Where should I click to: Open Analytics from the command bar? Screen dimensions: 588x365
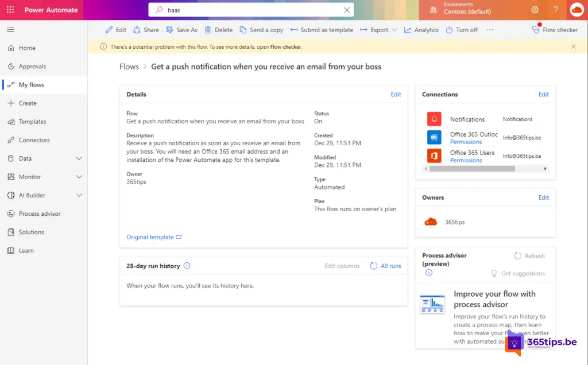click(421, 30)
